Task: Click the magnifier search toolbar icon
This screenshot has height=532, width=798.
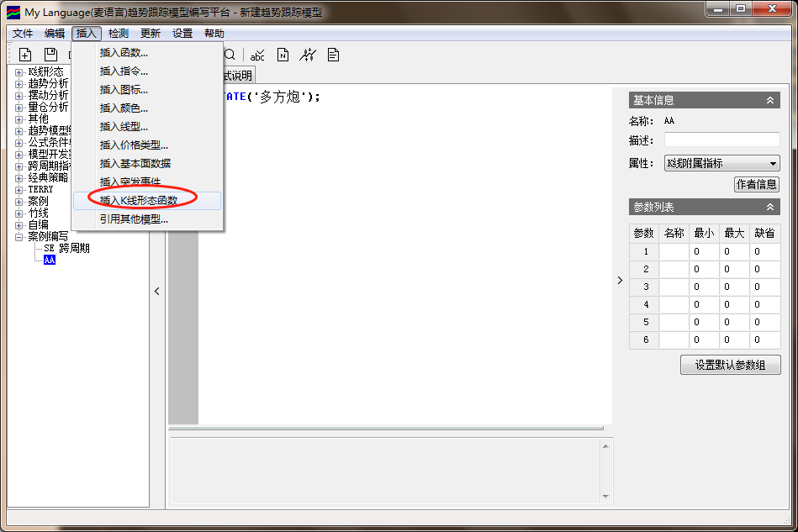Action: coord(230,55)
